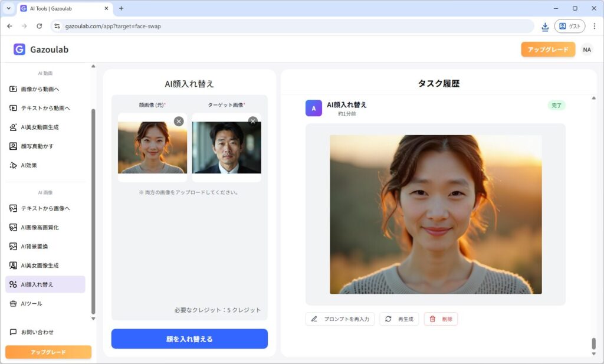This screenshot has width=604, height=364.
Task: Remove the source face image
Action: pyautogui.click(x=179, y=121)
